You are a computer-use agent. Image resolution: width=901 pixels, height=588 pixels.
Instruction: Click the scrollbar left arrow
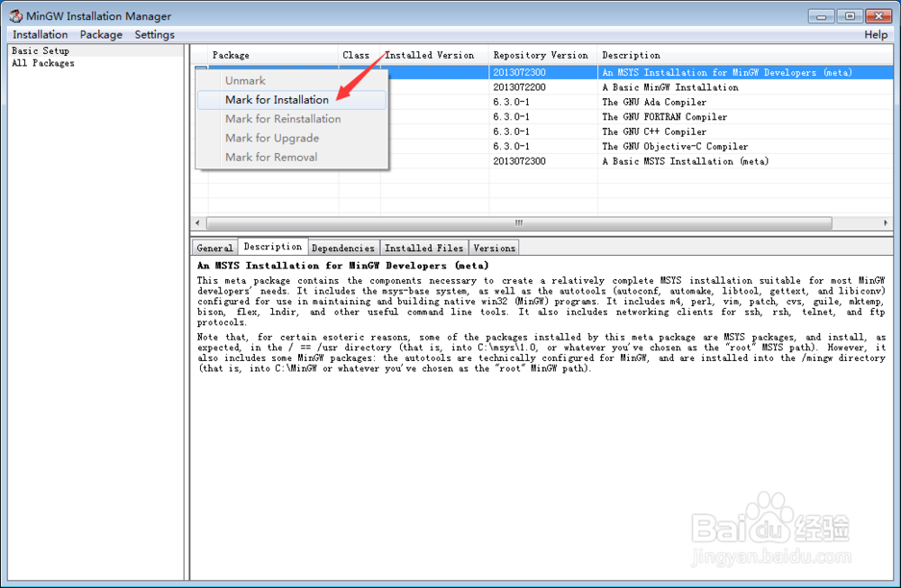(x=197, y=222)
